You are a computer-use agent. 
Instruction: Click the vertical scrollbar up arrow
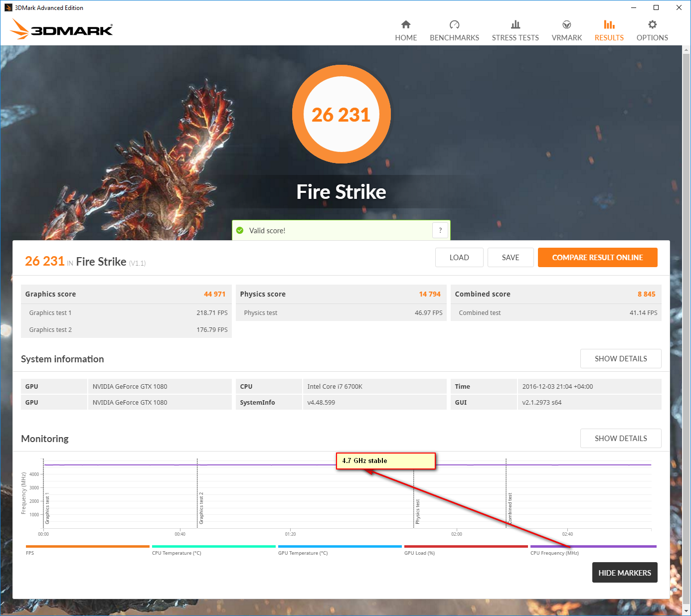point(687,50)
